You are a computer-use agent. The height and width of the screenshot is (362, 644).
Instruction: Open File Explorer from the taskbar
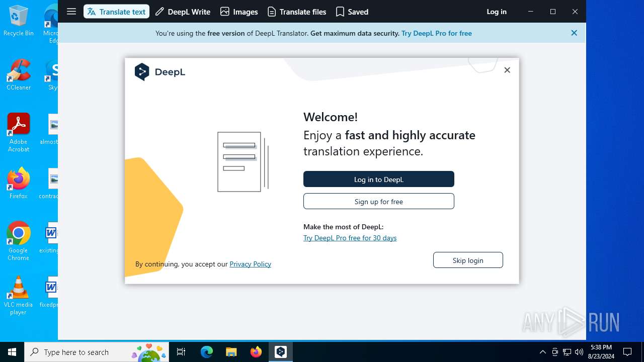point(231,352)
